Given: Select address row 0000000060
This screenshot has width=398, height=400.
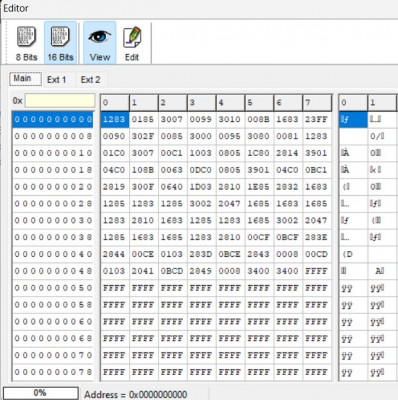Looking at the screenshot, I should [x=53, y=321].
